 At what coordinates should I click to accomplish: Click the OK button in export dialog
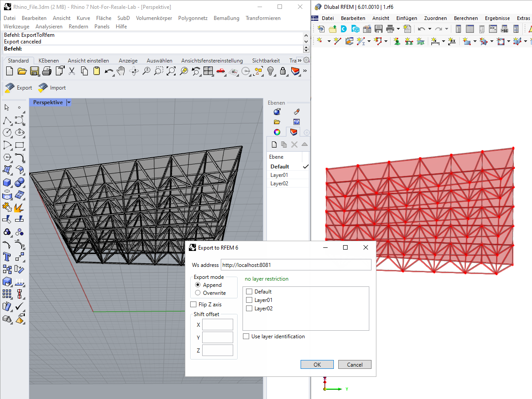coord(317,364)
